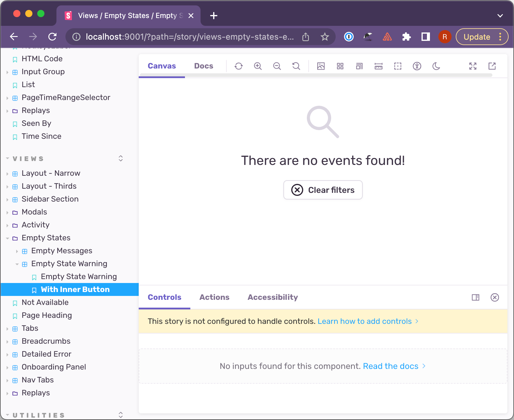514x420 pixels.
Task: Close the Views / Empty States tab
Action: pos(191,16)
